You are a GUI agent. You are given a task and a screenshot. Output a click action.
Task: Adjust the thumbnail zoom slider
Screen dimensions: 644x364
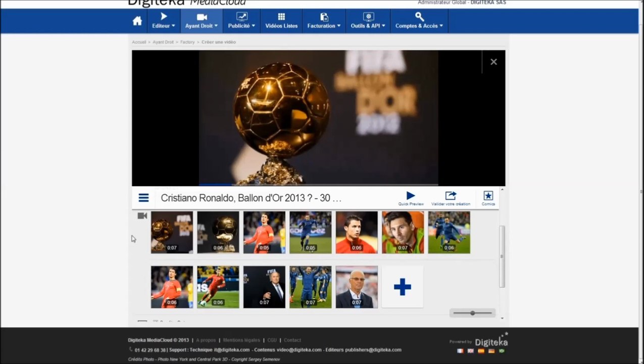pos(472,313)
